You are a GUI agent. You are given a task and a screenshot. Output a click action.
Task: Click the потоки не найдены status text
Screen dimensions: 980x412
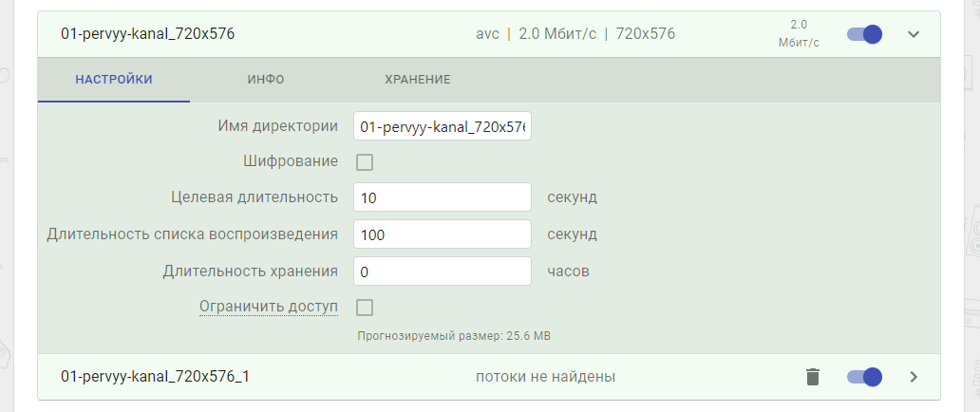[x=546, y=377]
